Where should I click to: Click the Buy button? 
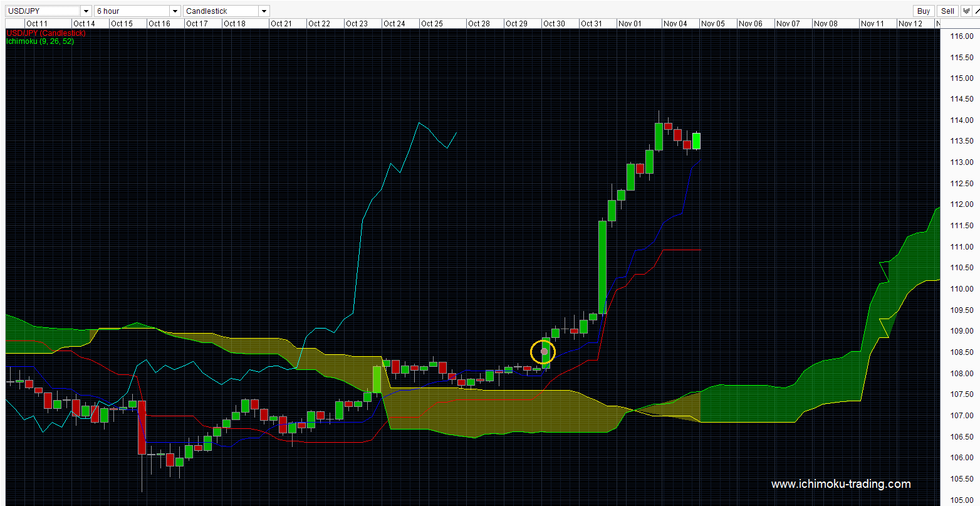(x=924, y=11)
